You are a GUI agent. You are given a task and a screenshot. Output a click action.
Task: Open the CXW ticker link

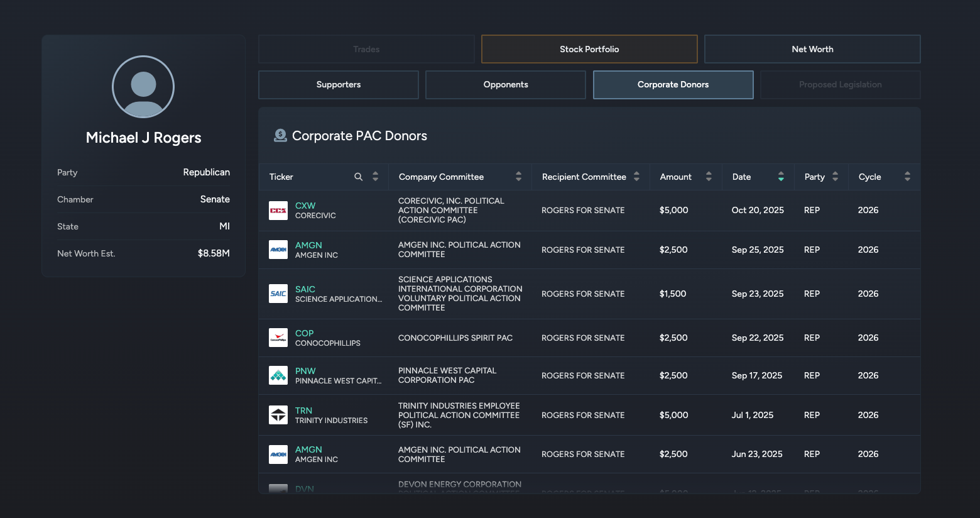point(305,206)
